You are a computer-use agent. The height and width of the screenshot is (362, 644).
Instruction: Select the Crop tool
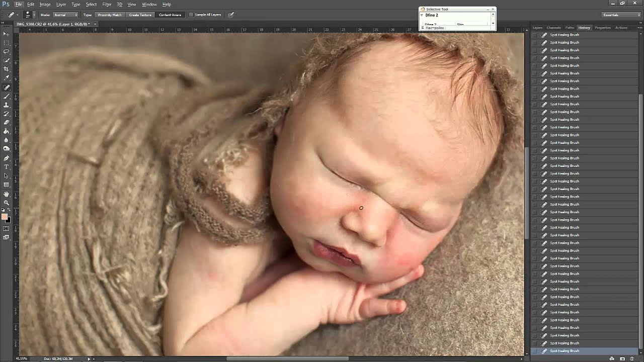[x=7, y=69]
